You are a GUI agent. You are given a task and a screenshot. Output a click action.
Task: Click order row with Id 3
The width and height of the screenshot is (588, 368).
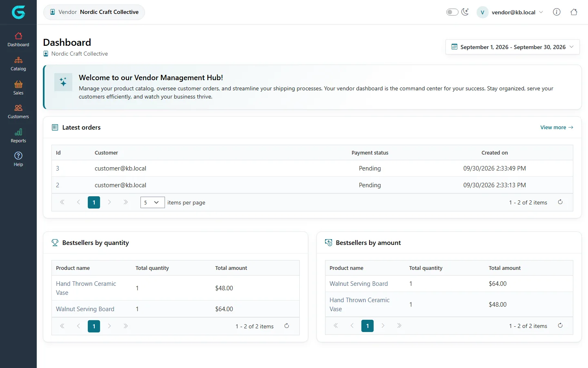point(312,168)
